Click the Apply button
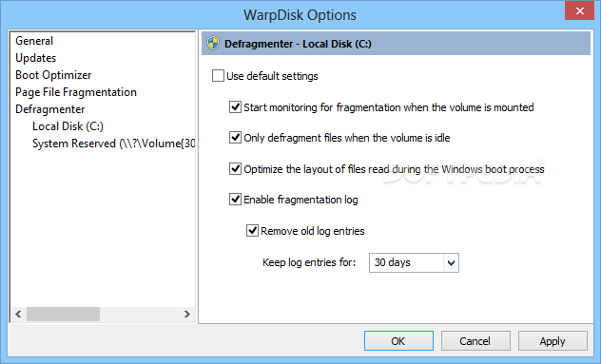Viewport: 601px width, 364px height. 553,341
